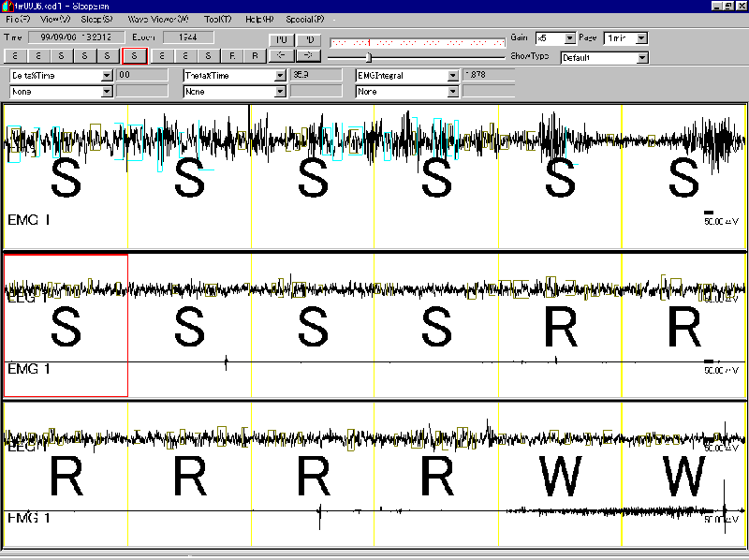749x560 pixels.
Task: Click the Theta%Time value 35.9 field
Action: pos(316,75)
